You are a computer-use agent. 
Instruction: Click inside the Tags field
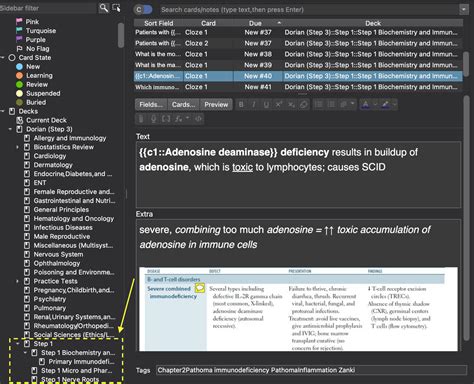click(x=311, y=370)
